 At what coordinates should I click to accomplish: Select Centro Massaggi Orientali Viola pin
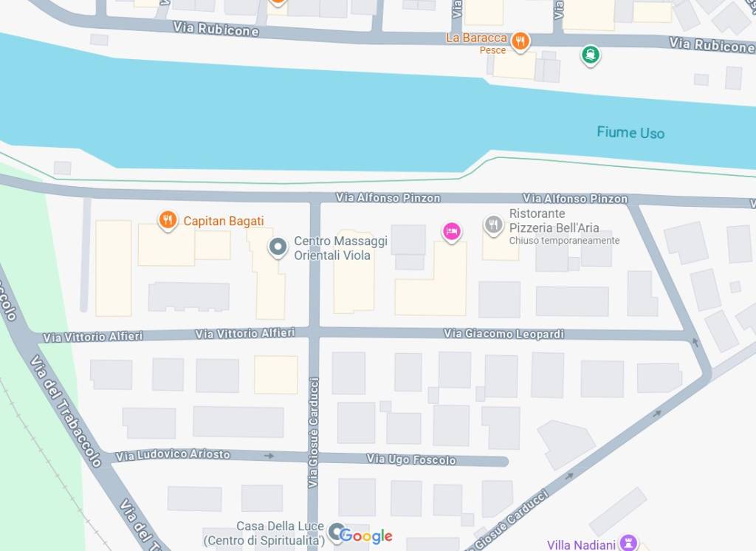[278, 247]
